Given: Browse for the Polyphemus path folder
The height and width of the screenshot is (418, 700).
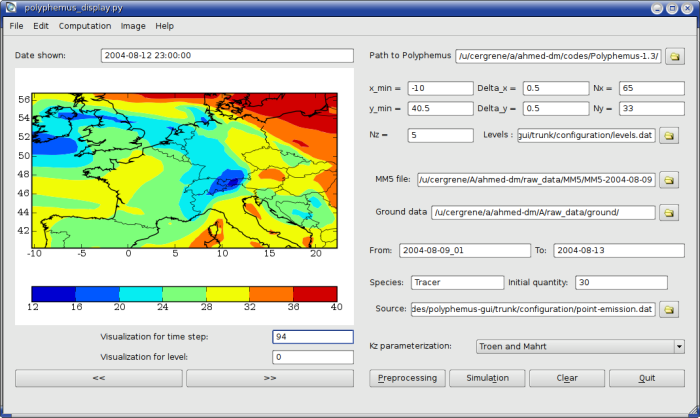Looking at the screenshot, I should tap(675, 56).
